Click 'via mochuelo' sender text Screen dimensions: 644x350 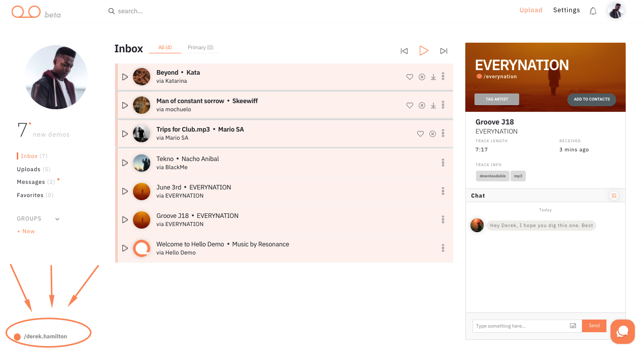[x=174, y=109]
